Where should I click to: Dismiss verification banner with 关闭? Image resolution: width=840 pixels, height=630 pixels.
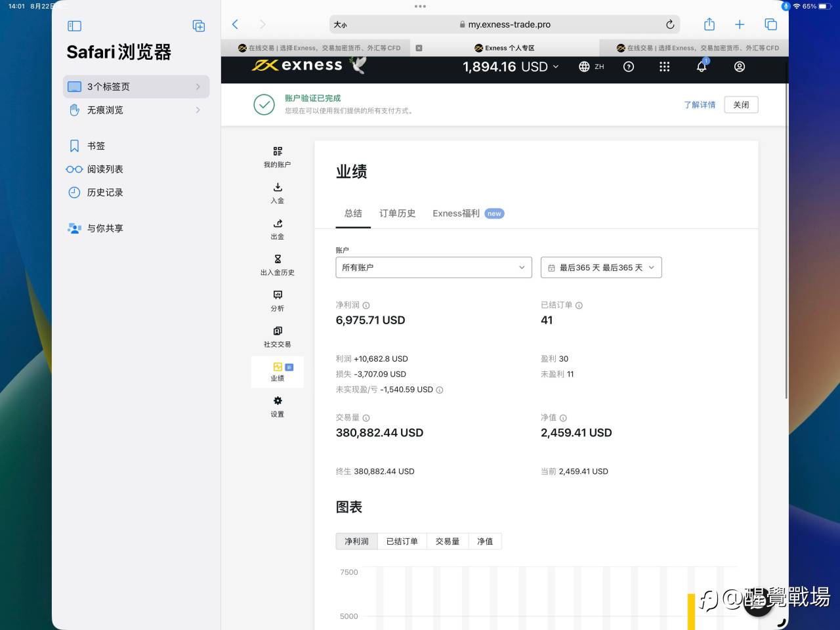pyautogui.click(x=741, y=105)
